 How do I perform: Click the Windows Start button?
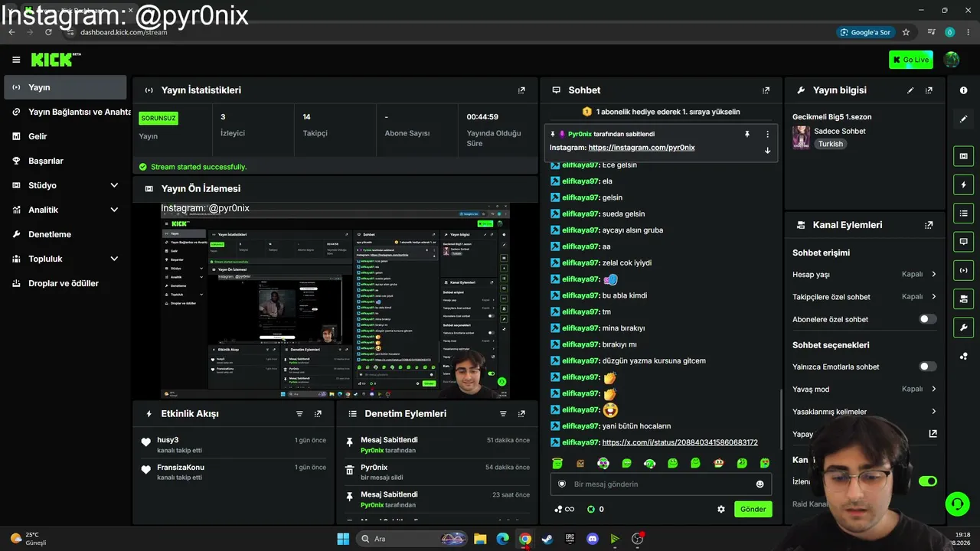(343, 539)
